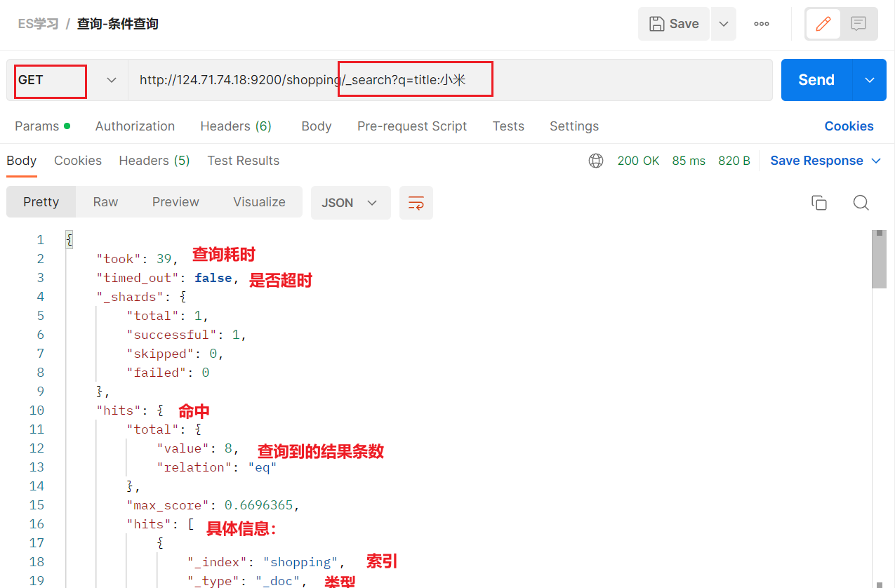Screen dimensions: 895x588
Task: Open the Settings tab
Action: point(574,126)
